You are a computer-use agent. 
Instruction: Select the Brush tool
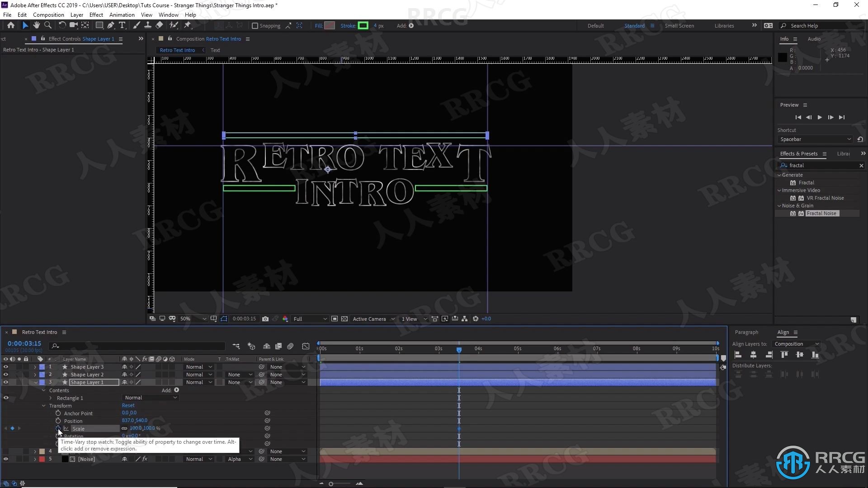[x=137, y=25]
